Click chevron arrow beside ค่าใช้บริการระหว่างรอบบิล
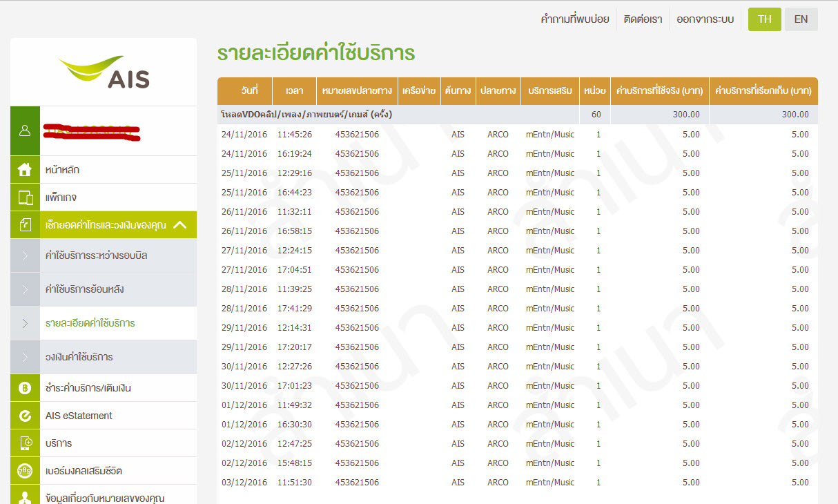838x504 pixels. (x=25, y=255)
